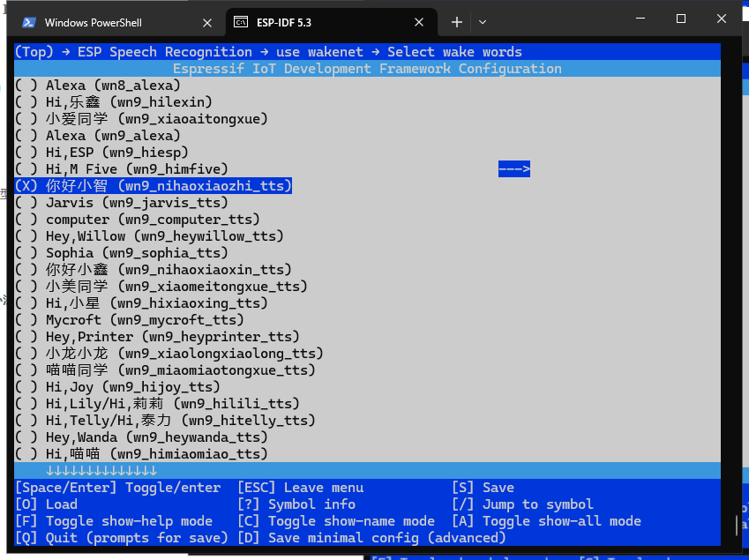Select the Alexa (wn8_alexa) wake word

coord(98,86)
